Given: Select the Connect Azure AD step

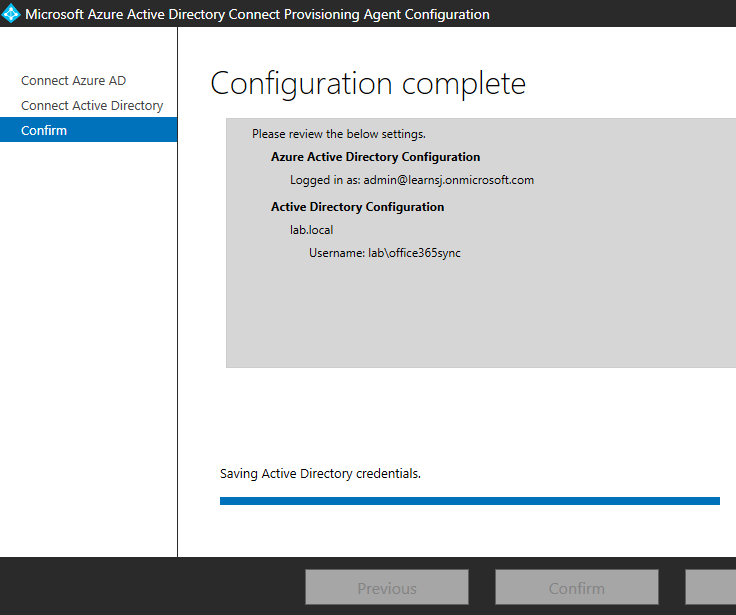Looking at the screenshot, I should [x=73, y=81].
